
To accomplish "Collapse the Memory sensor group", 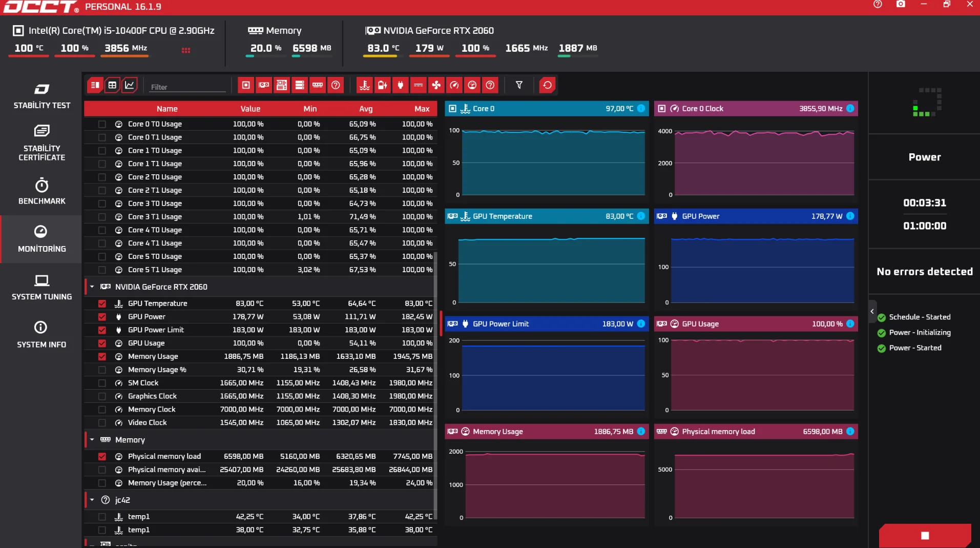I will point(92,440).
